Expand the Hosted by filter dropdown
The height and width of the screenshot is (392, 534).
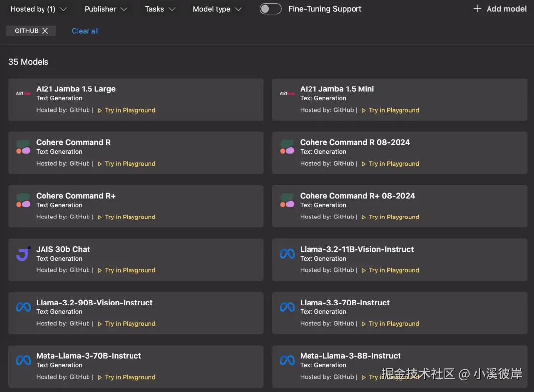(39, 9)
